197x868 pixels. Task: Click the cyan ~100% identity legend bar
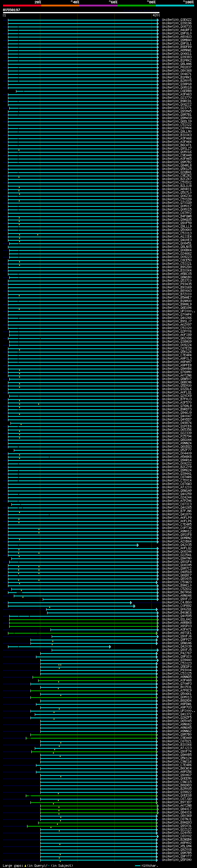[x=175, y=6]
